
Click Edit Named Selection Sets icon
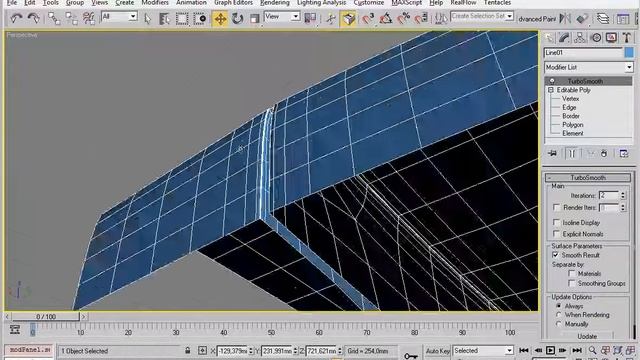pos(441,18)
